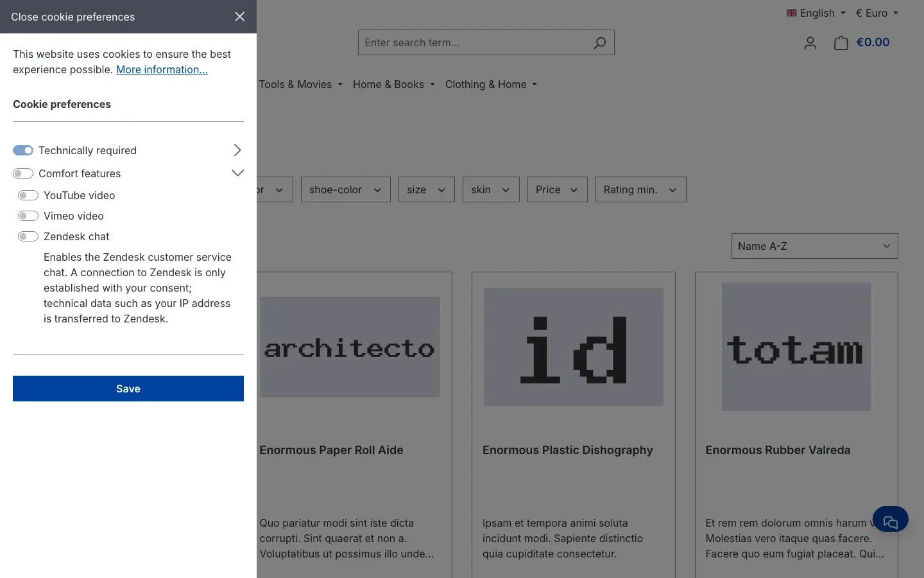
Task: Open the Euro currency dropdown
Action: coord(877,13)
